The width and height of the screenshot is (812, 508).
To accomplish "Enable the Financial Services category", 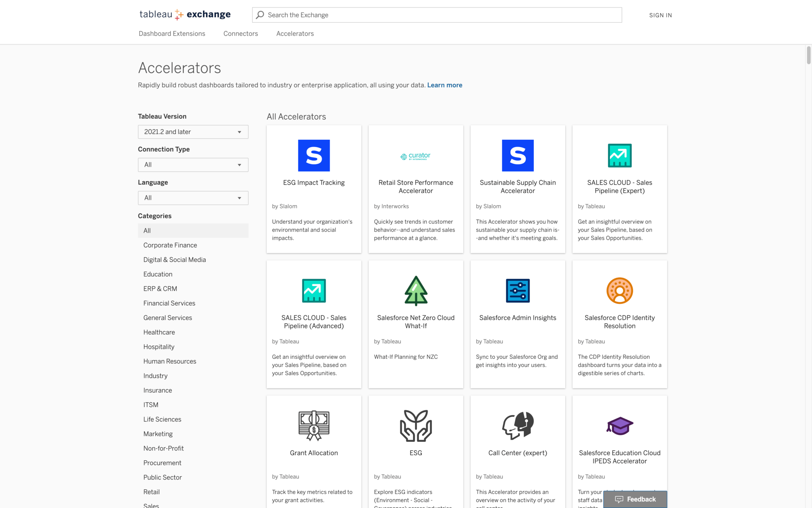I will click(x=169, y=303).
